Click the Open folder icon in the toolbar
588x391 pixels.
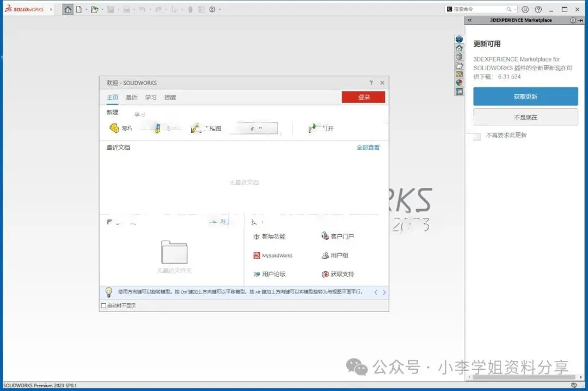(94, 9)
